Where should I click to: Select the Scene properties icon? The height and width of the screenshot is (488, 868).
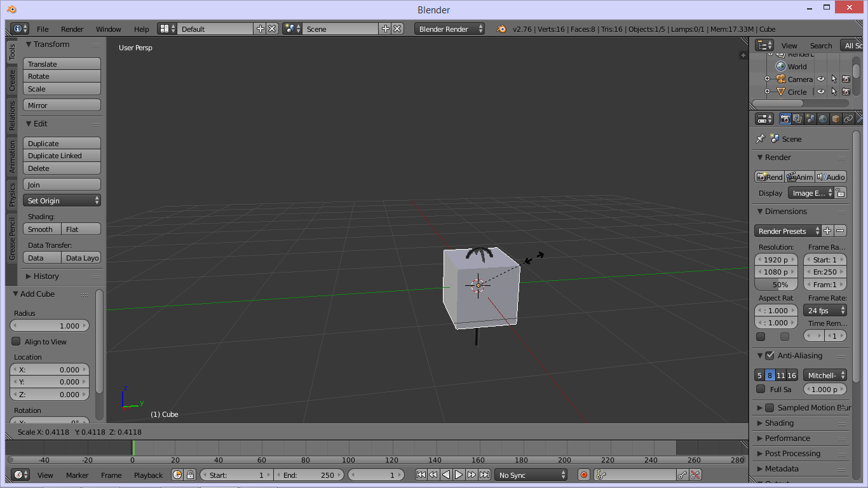pyautogui.click(x=810, y=119)
